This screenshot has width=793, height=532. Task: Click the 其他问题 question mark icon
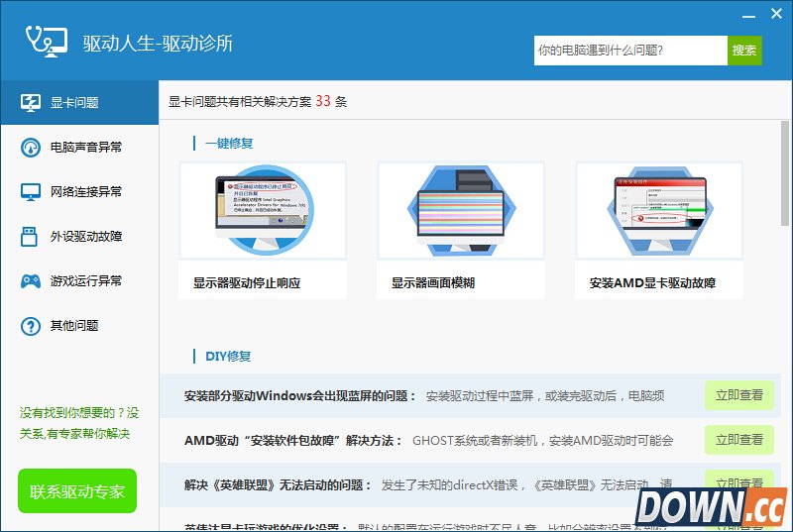point(31,326)
